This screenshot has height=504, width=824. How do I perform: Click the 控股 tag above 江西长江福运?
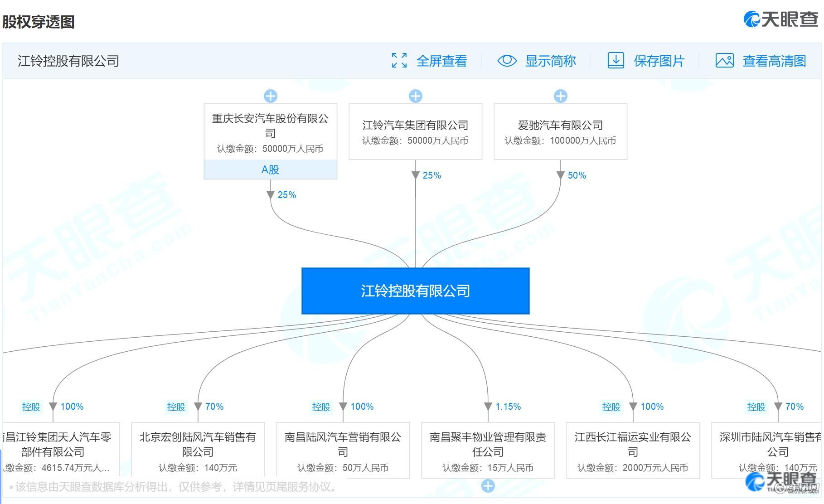[x=611, y=407]
